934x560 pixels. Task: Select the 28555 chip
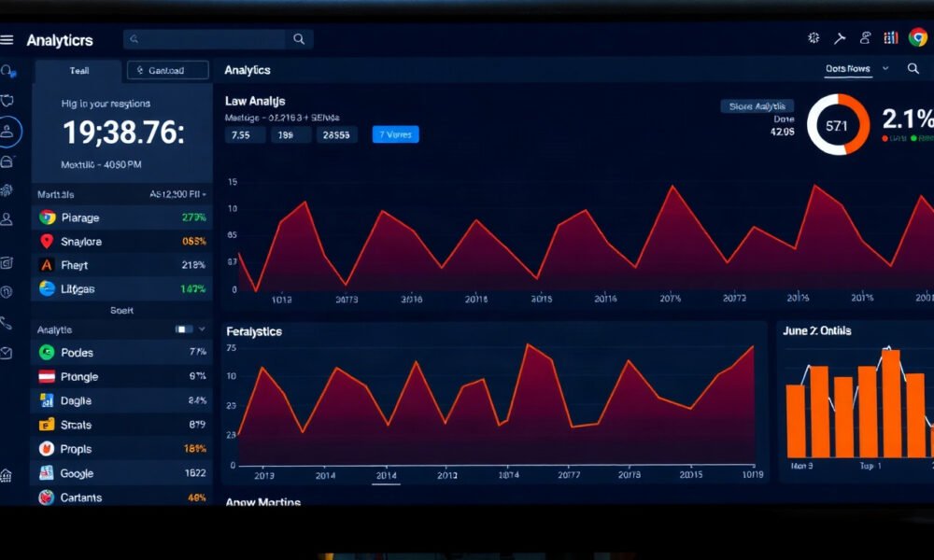coord(336,135)
